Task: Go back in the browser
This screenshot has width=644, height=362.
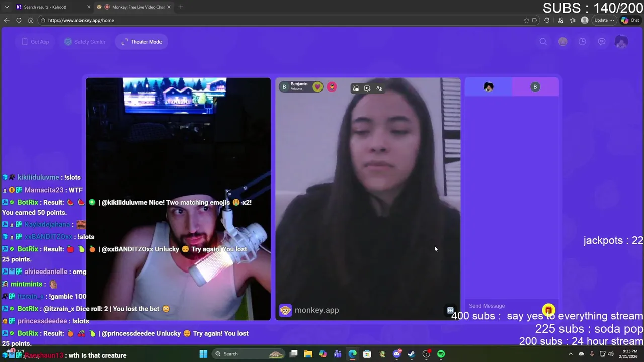Action: click(x=7, y=20)
